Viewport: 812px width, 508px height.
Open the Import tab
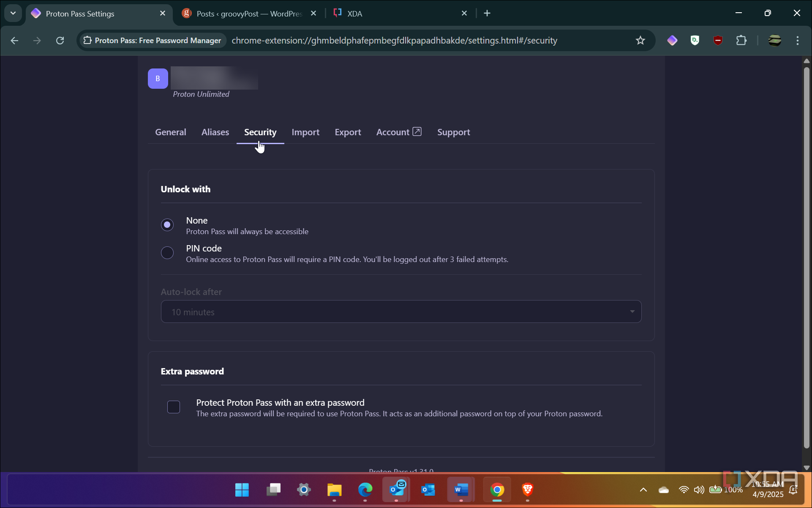click(305, 132)
